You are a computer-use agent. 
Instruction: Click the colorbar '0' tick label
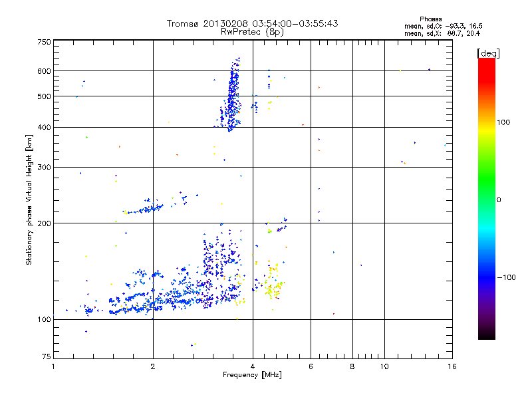(x=498, y=200)
